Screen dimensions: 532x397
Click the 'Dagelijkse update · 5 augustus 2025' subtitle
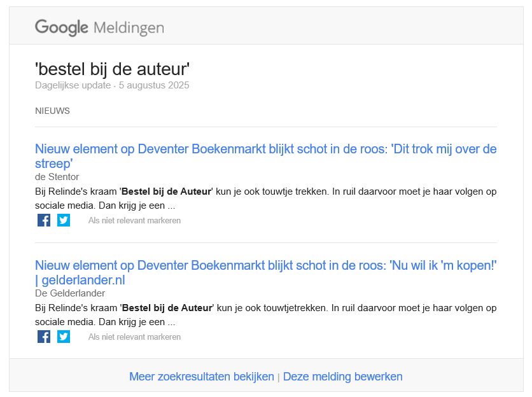point(112,85)
